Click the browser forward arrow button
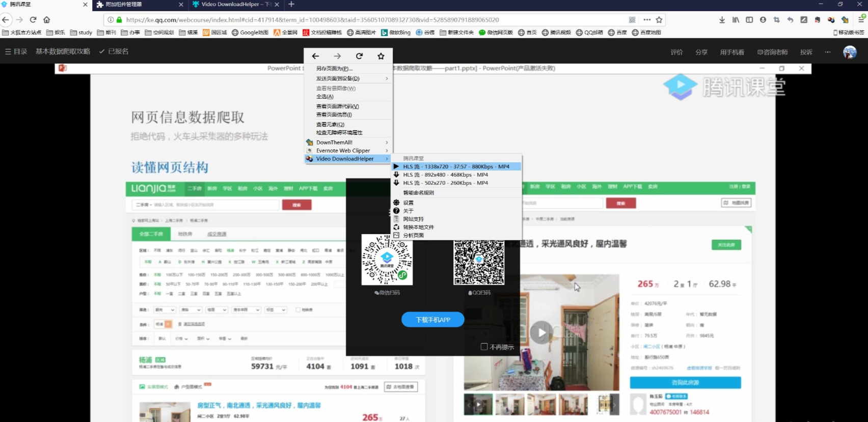 (19, 20)
